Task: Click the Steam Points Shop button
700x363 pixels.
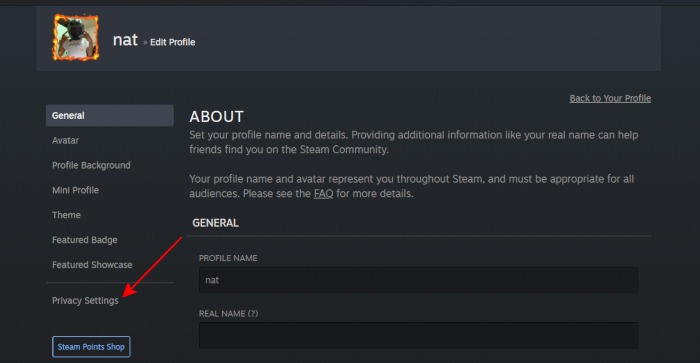Action: click(91, 347)
